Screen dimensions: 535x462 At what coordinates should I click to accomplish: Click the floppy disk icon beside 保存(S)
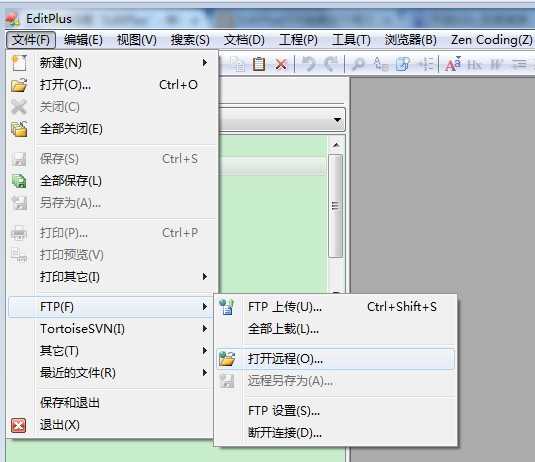click(x=19, y=159)
